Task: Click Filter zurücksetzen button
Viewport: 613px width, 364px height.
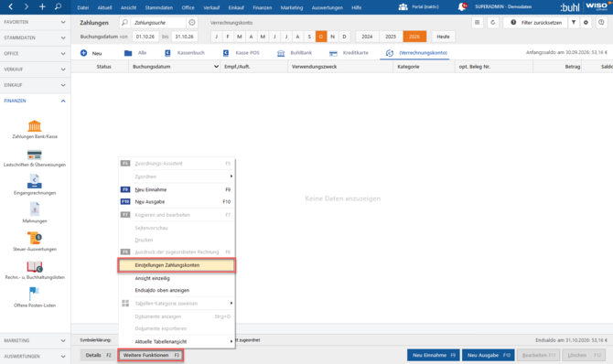Action: click(x=536, y=23)
